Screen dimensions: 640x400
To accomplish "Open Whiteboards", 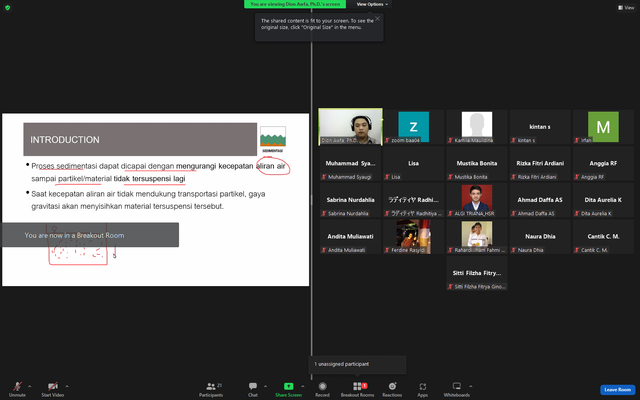I will coord(457,389).
